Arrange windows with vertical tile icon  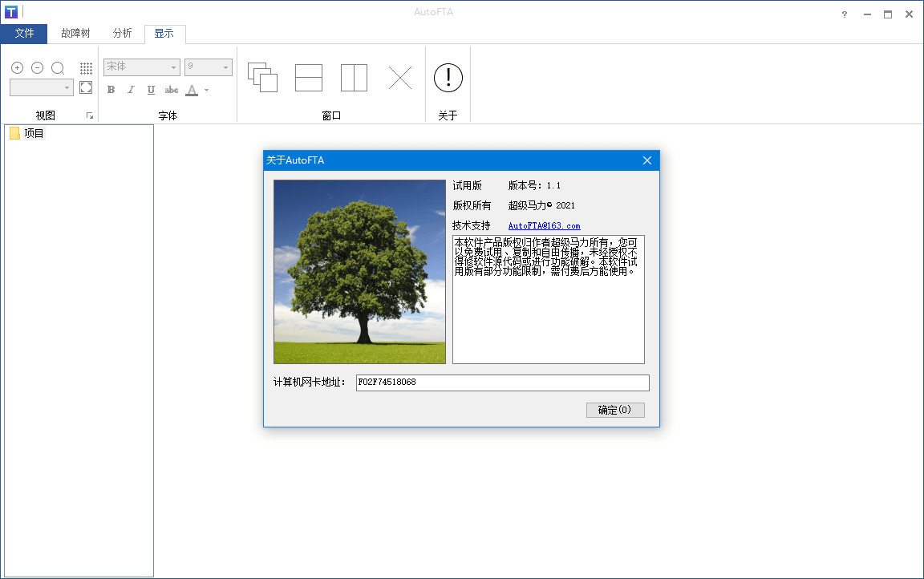click(354, 78)
